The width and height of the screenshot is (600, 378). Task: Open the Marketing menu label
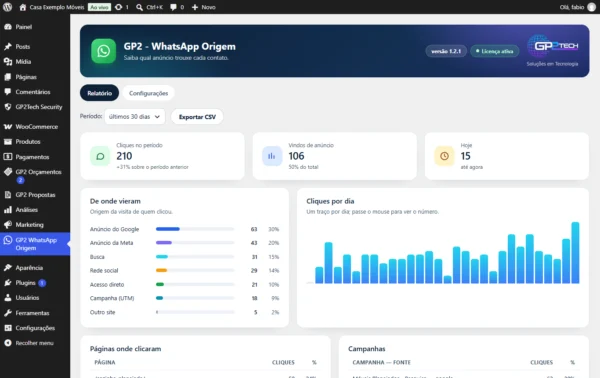coord(29,225)
